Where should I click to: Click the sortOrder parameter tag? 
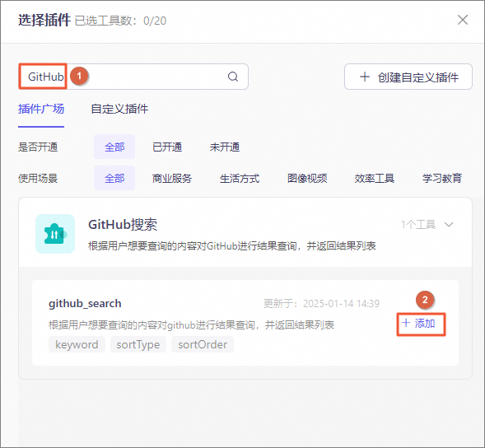(203, 344)
